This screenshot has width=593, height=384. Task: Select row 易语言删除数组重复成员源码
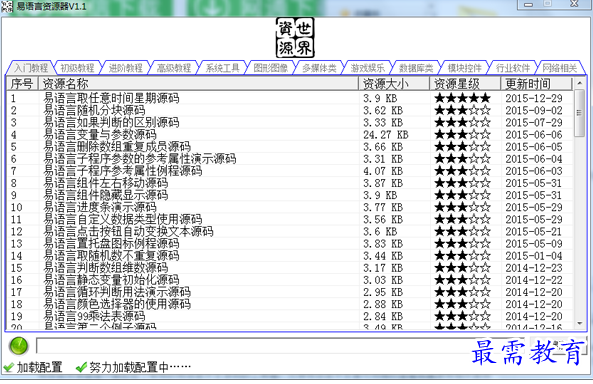[290, 147]
